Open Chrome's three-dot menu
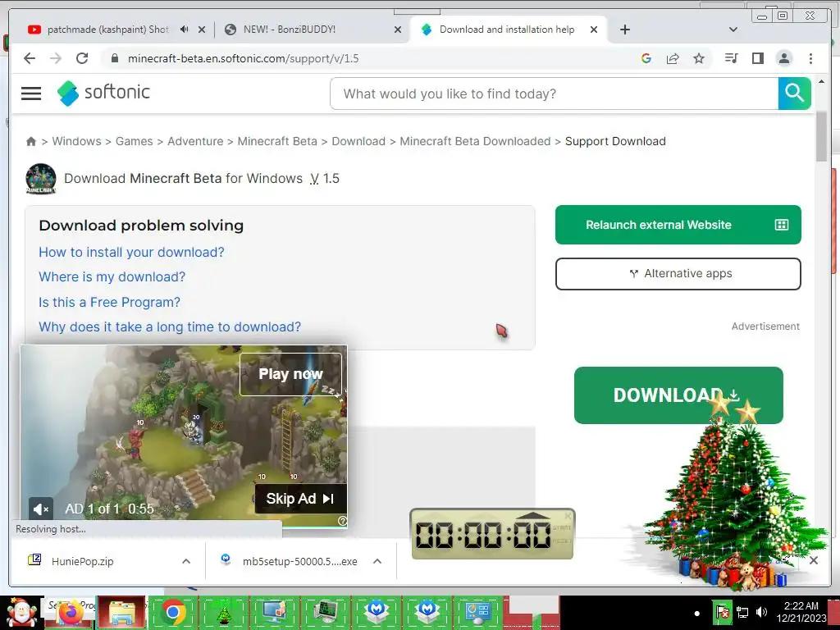 tap(810, 58)
